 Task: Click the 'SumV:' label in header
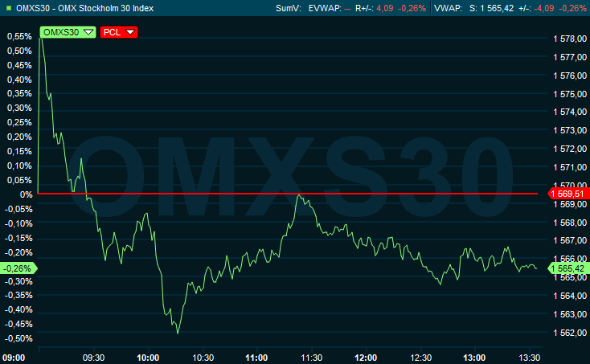(289, 8)
